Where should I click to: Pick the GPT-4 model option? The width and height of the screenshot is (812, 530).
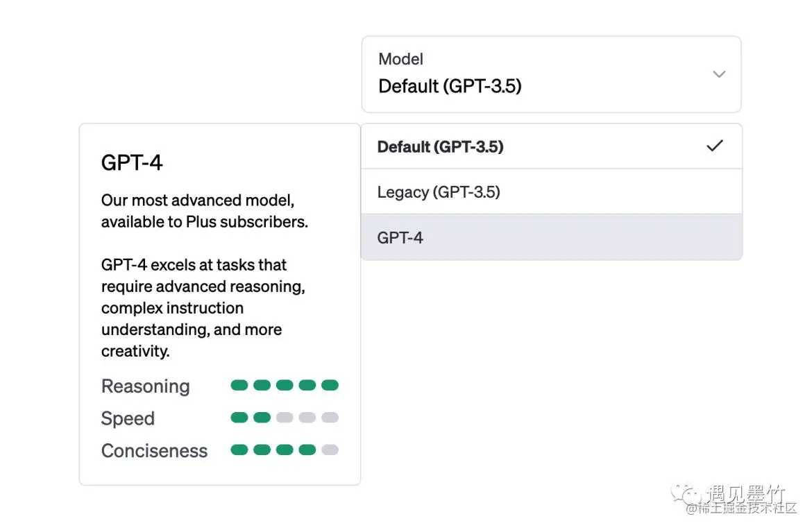click(x=552, y=237)
